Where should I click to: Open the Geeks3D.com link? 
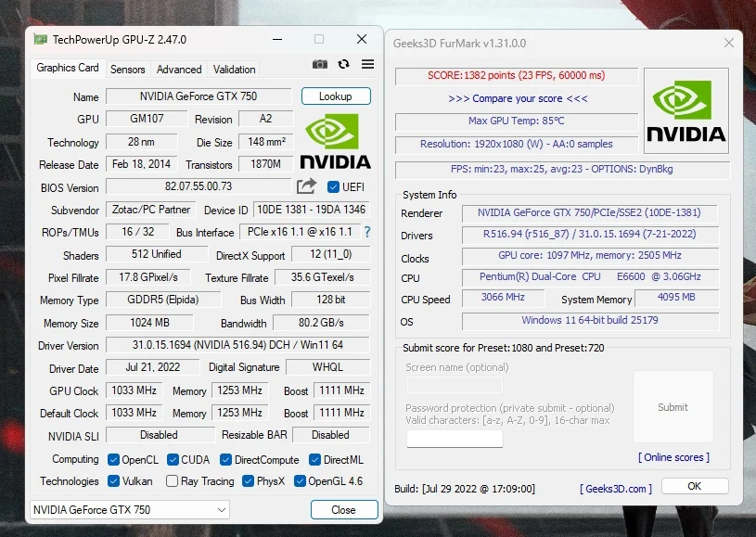pos(616,489)
